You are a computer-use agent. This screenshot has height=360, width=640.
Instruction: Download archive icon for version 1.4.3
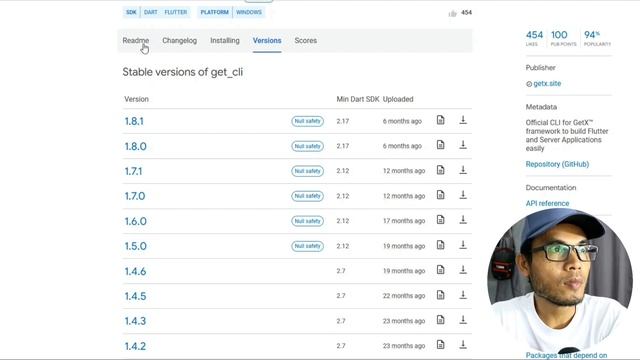pyautogui.click(x=463, y=320)
